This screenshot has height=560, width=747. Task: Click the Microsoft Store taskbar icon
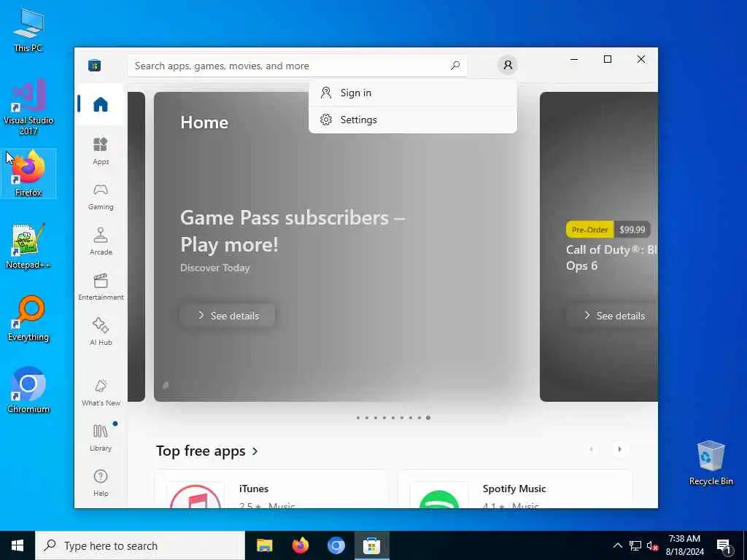pos(371,545)
